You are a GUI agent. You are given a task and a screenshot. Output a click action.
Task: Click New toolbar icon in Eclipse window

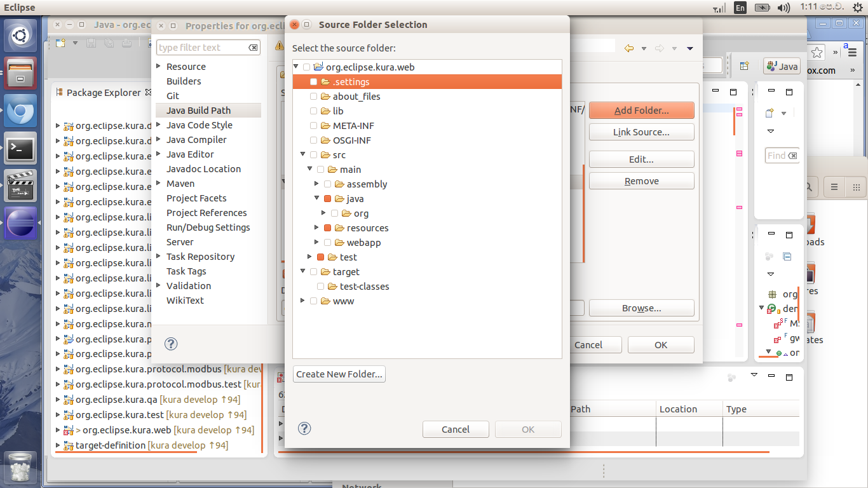point(60,43)
